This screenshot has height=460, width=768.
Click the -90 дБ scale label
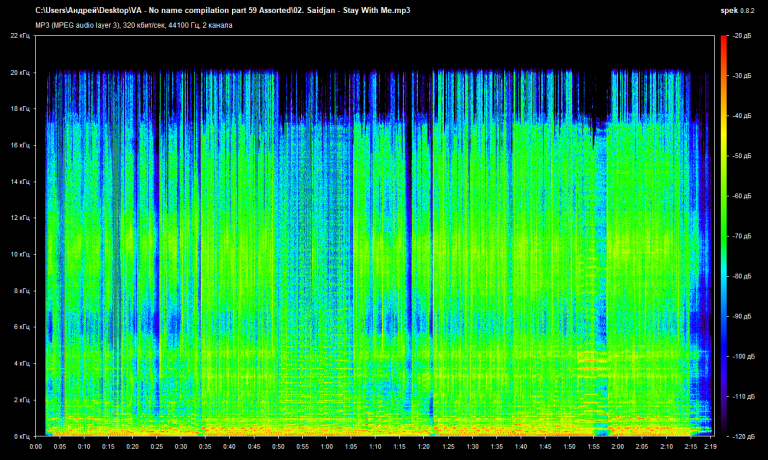tap(742, 317)
